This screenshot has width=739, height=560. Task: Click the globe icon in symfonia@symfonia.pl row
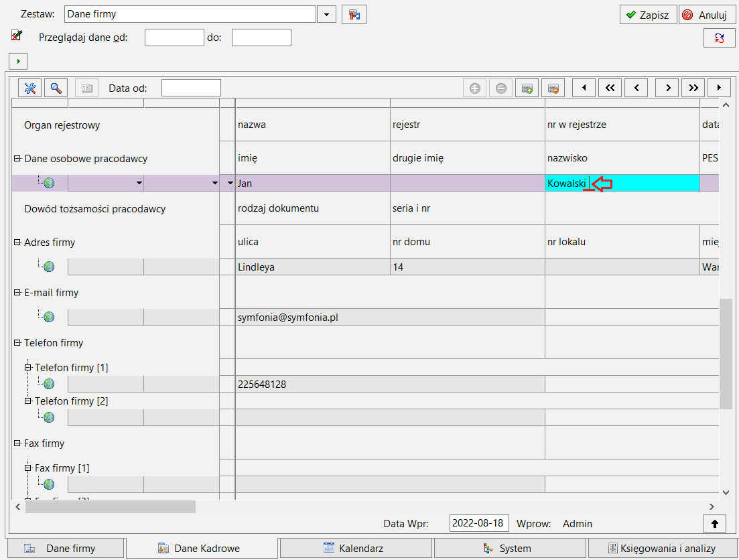pos(49,317)
